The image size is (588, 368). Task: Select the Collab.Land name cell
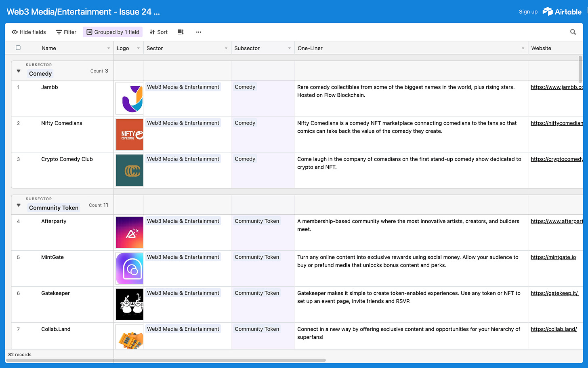(63, 336)
